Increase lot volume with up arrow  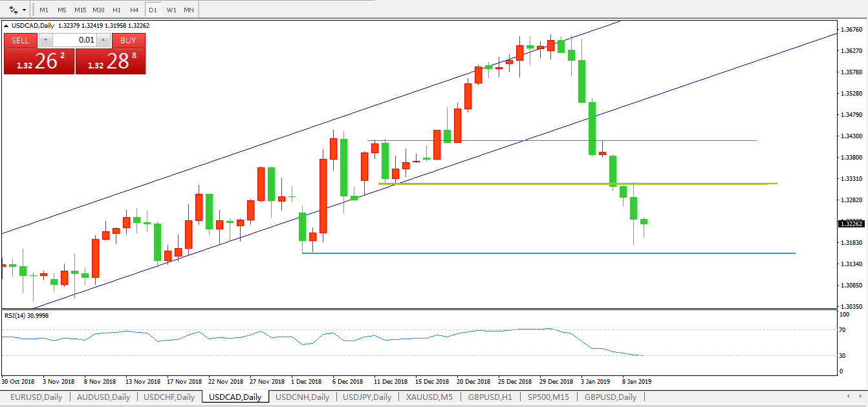tap(103, 40)
